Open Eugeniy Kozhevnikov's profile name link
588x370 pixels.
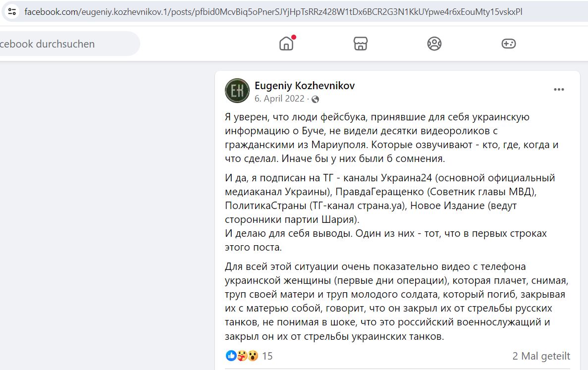[305, 86]
